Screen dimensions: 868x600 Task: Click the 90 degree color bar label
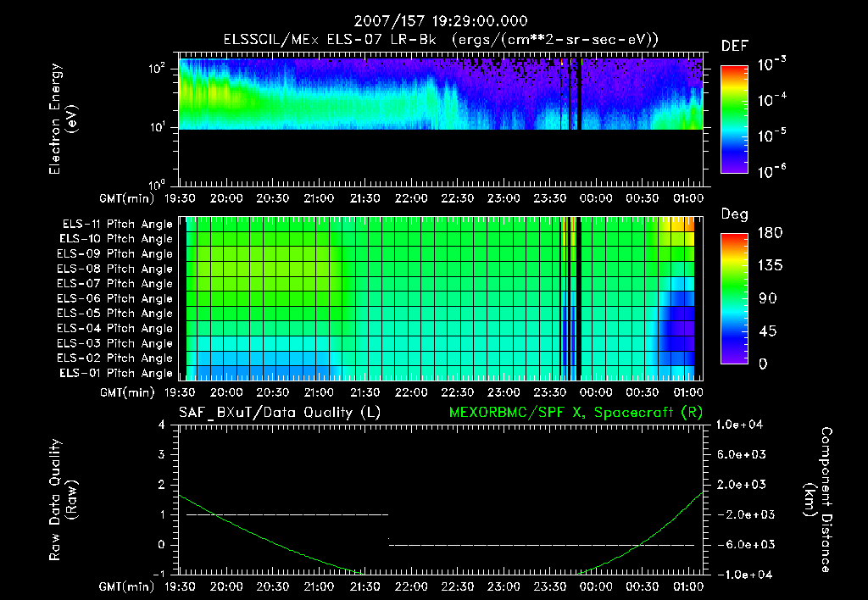767,299
